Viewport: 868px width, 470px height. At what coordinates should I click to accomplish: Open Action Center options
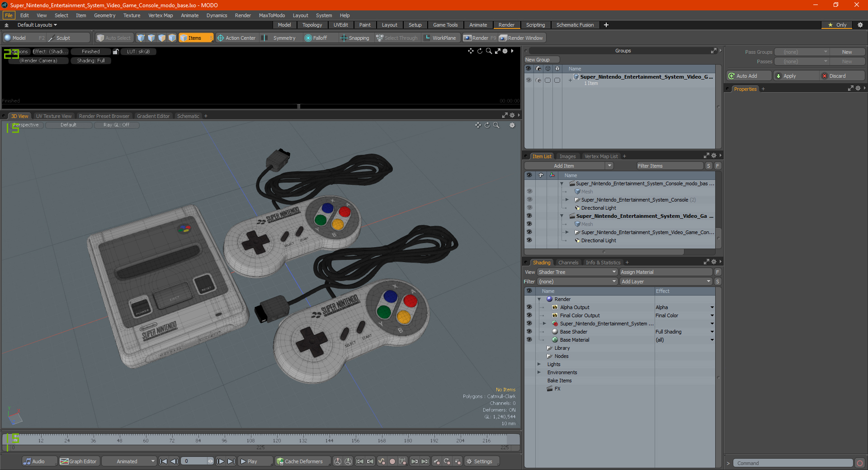tap(236, 38)
